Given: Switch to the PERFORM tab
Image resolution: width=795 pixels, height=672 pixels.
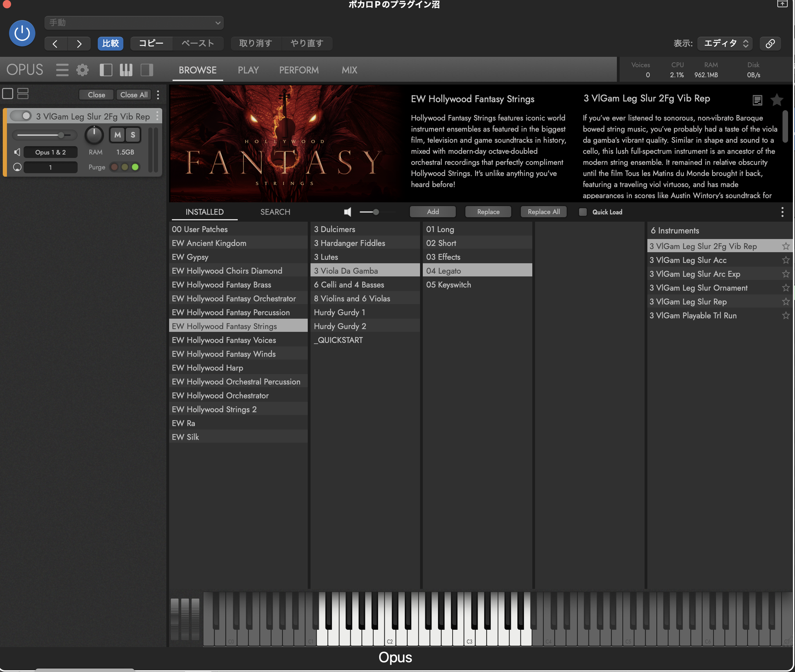Looking at the screenshot, I should [x=299, y=70].
